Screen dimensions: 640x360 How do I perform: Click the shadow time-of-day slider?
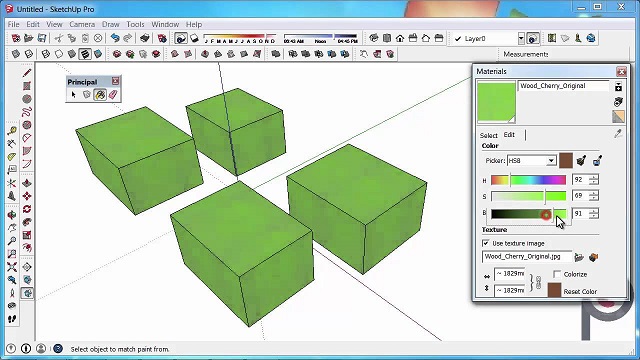point(320,36)
